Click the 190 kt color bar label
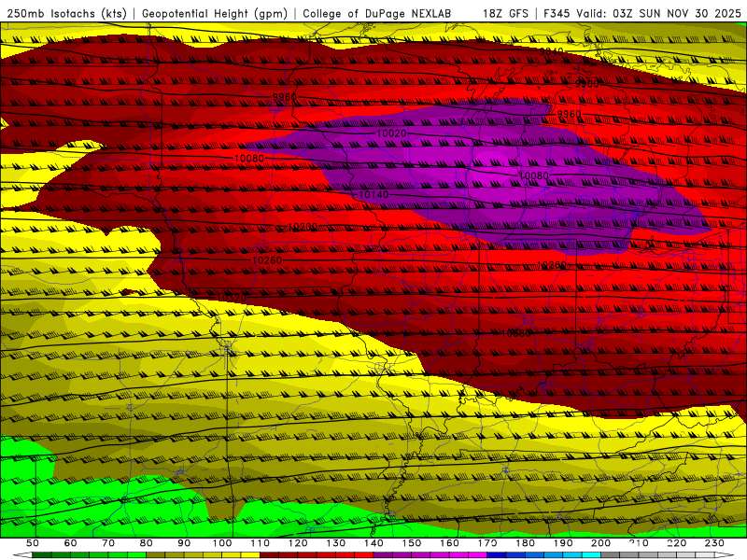This screenshot has height=560, width=747. click(563, 543)
